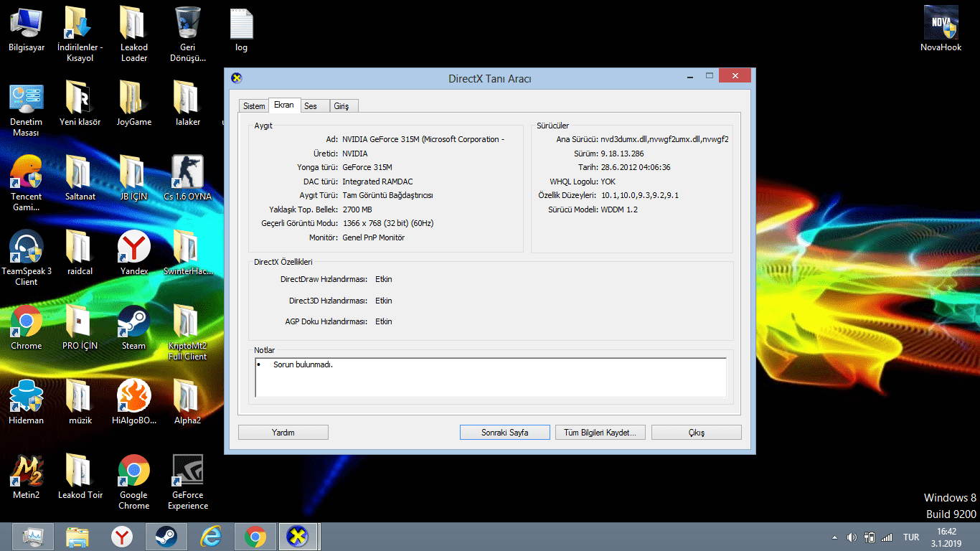Show hidden system tray icons
Image resolution: width=980 pixels, height=551 pixels.
pyautogui.click(x=834, y=537)
